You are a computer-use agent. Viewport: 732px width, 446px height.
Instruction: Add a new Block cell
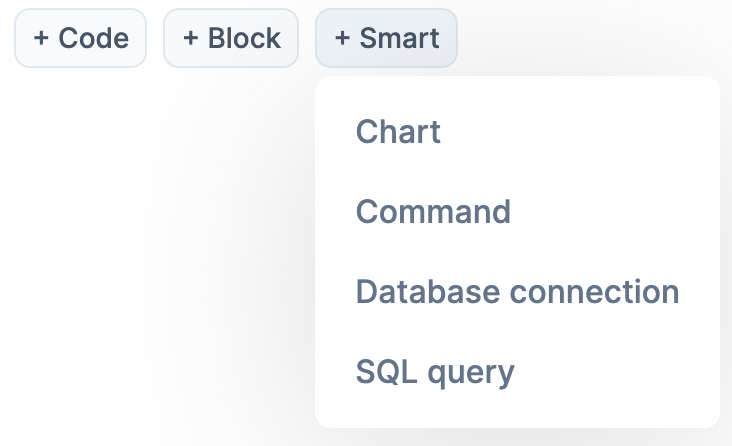(x=231, y=38)
